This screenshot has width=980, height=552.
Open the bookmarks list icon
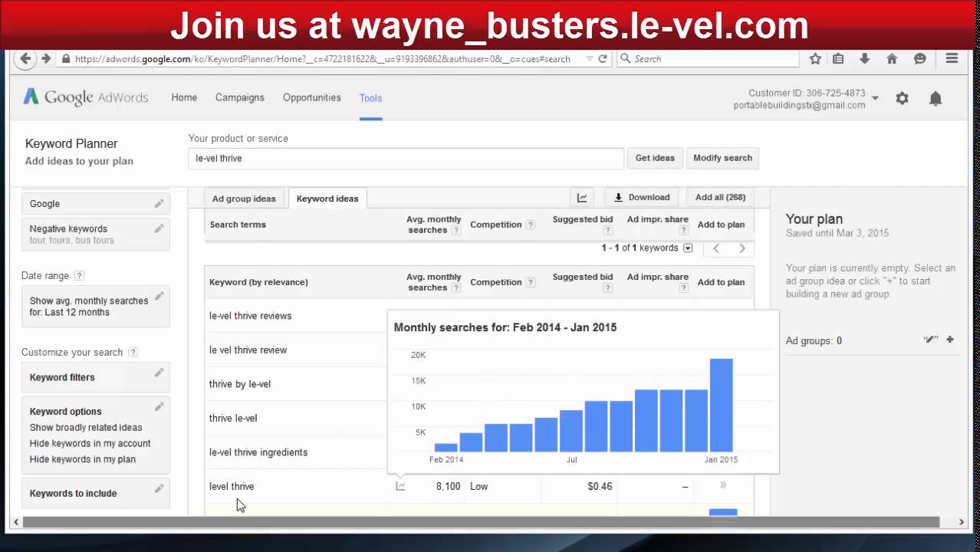click(x=838, y=59)
